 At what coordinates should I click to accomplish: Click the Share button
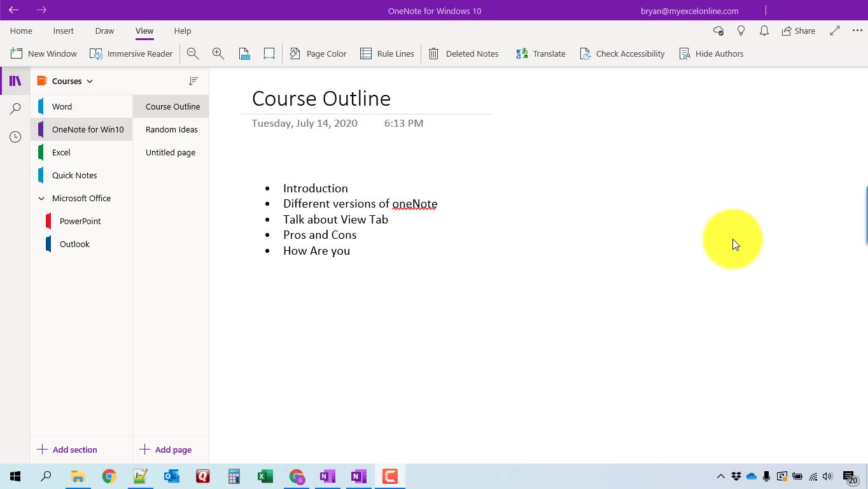point(799,31)
